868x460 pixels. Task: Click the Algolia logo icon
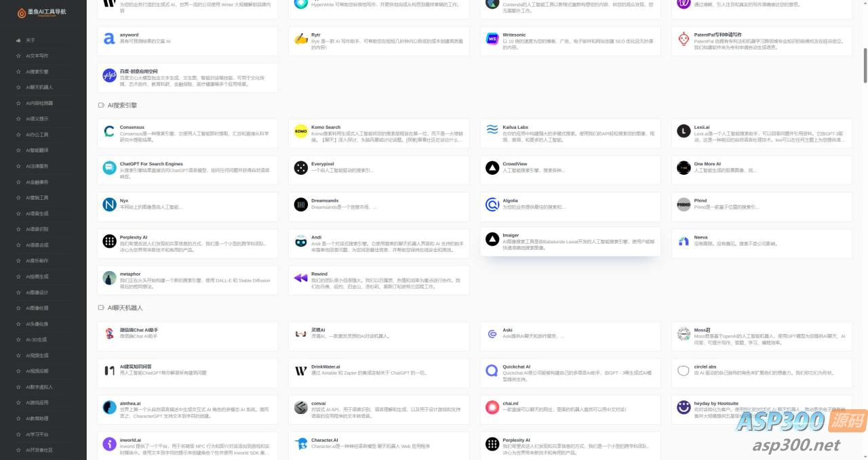(492, 205)
